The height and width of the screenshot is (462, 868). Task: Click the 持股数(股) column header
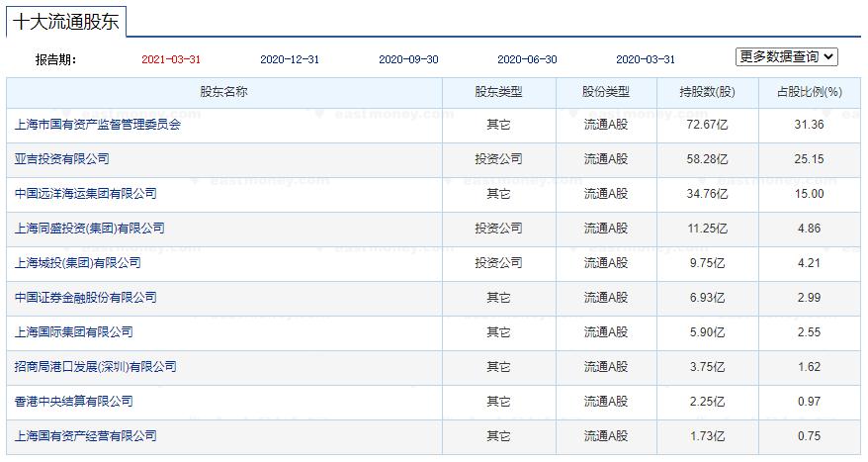pyautogui.click(x=707, y=92)
